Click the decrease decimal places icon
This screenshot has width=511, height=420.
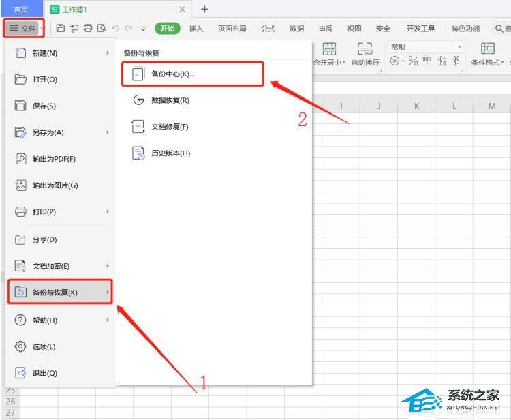tap(456, 61)
